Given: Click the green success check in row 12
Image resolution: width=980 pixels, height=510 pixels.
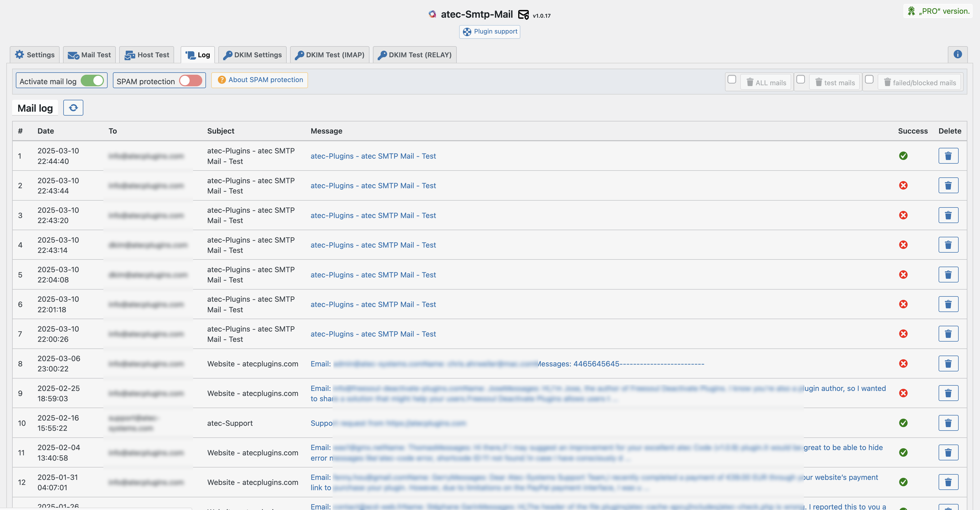Looking at the screenshot, I should [903, 482].
